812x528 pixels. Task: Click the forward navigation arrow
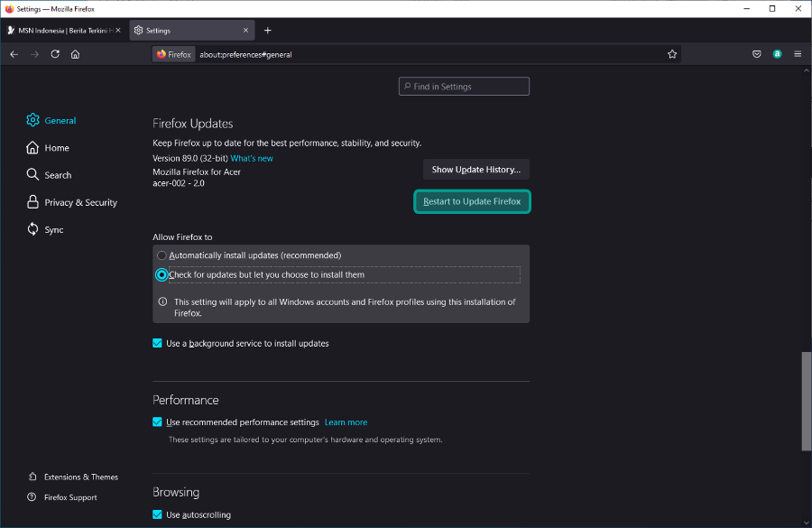coord(34,54)
